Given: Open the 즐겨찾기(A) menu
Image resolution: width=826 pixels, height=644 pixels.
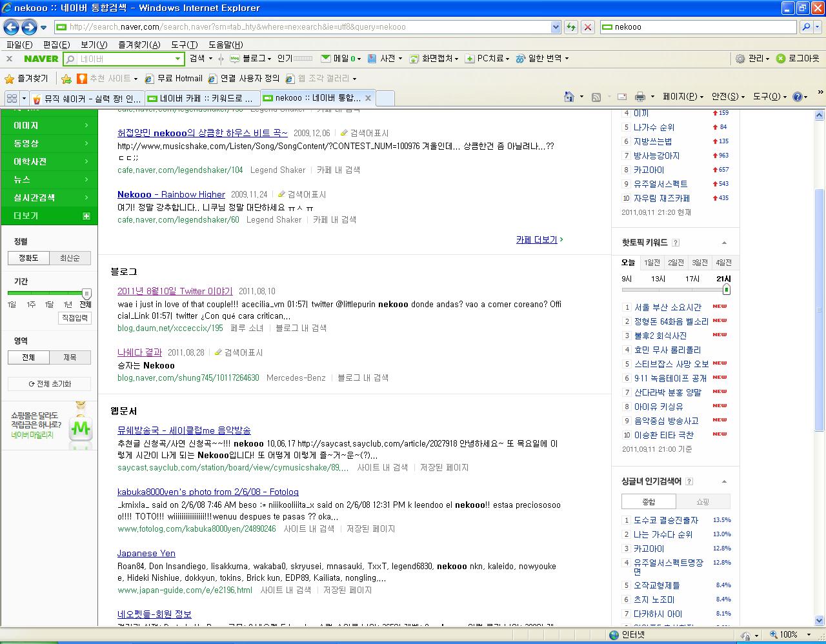Looking at the screenshot, I should click(x=139, y=45).
